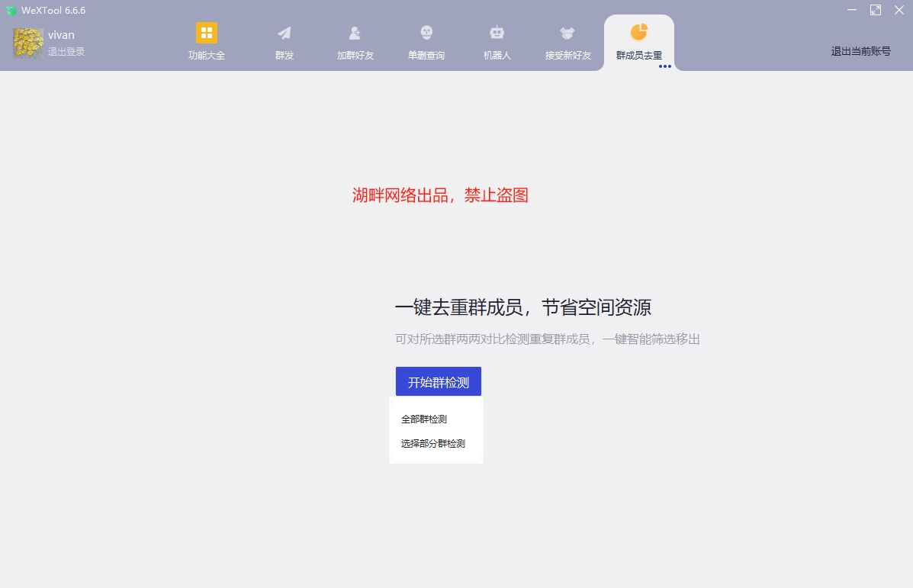Select 选择部分群检测 option

pyautogui.click(x=433, y=442)
